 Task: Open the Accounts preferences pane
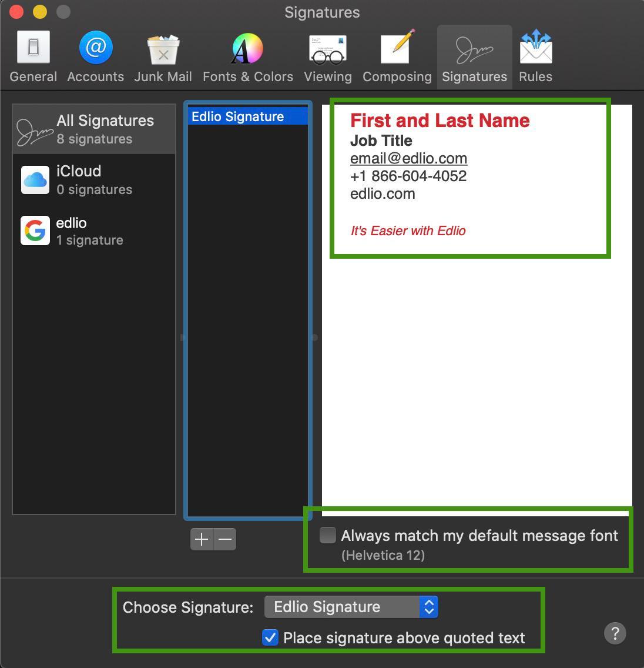pos(96,56)
